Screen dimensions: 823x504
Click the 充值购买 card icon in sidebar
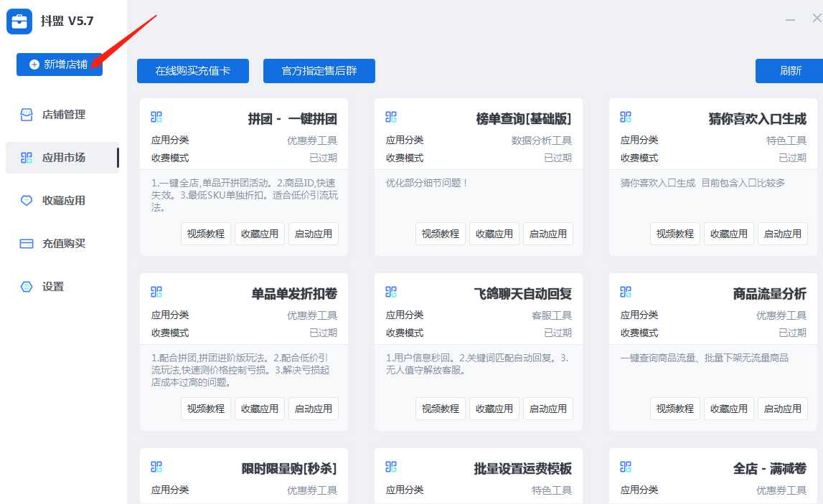27,244
